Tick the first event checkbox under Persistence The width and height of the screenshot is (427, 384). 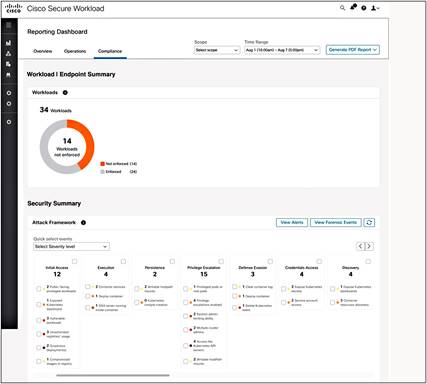click(137, 289)
